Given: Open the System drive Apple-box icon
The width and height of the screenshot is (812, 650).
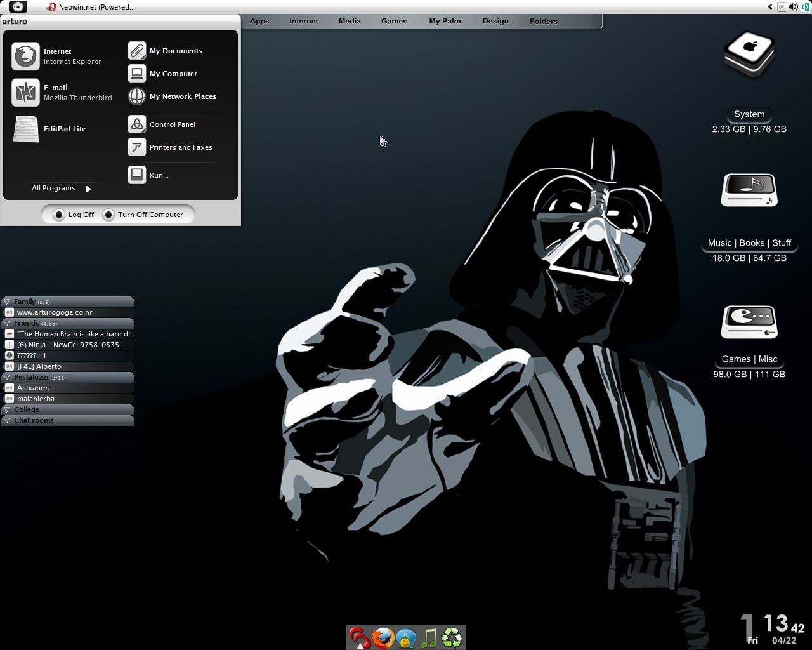Looking at the screenshot, I should pyautogui.click(x=749, y=54).
